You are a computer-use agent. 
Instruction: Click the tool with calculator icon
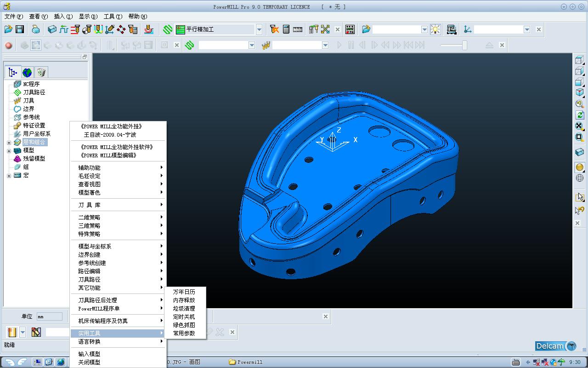[x=133, y=29]
